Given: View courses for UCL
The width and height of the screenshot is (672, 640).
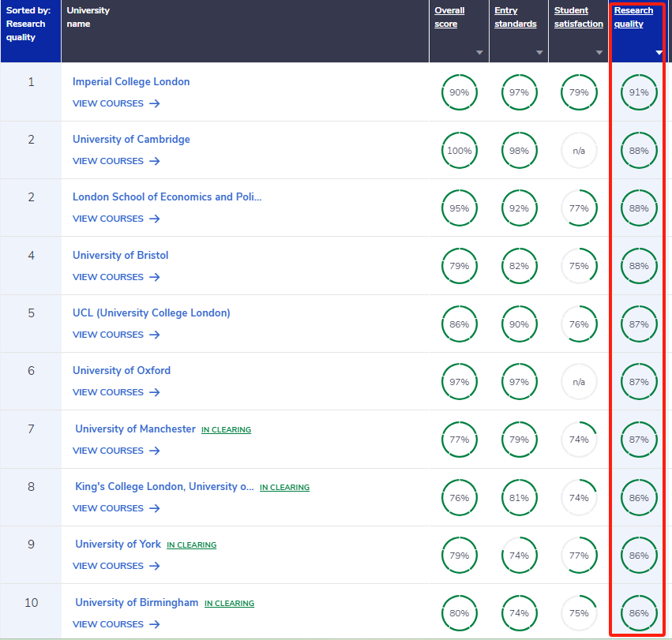Looking at the screenshot, I should (116, 335).
